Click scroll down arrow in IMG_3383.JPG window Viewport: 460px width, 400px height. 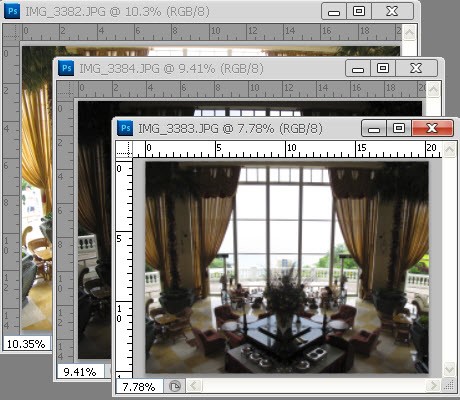pos(449,370)
